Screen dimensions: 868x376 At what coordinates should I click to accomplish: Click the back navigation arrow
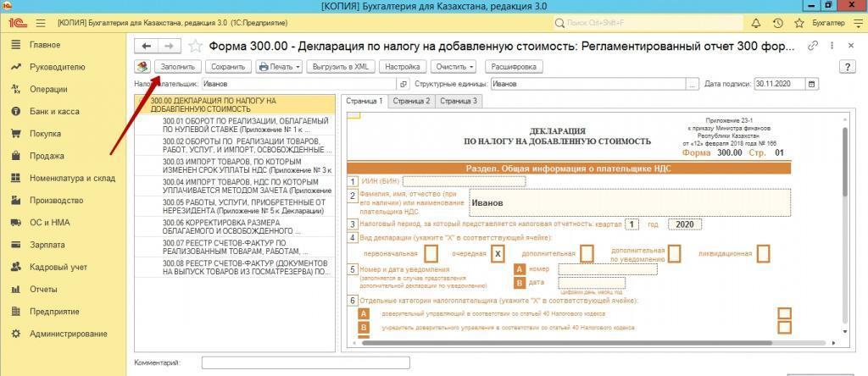click(x=147, y=47)
